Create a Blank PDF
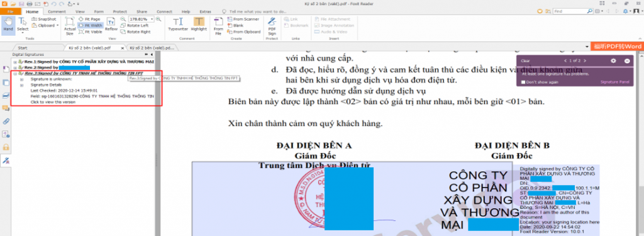This screenshot has width=644, height=236. click(235, 26)
